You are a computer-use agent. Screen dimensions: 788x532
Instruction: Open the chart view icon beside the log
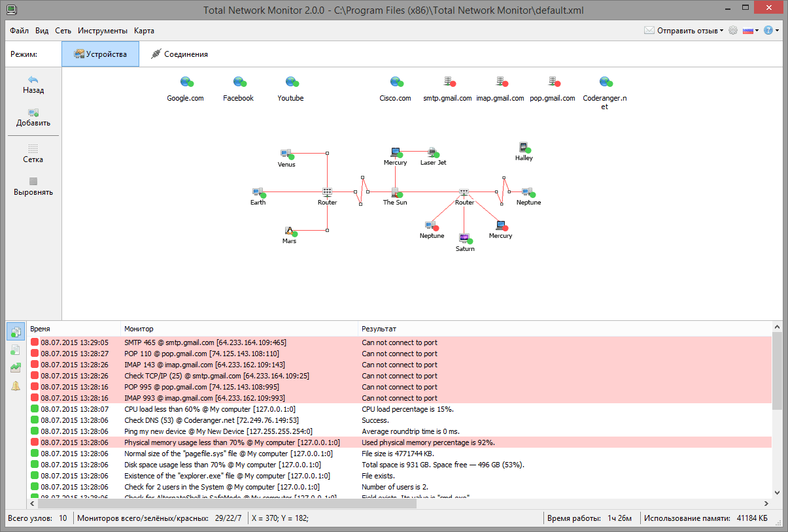pos(16,369)
